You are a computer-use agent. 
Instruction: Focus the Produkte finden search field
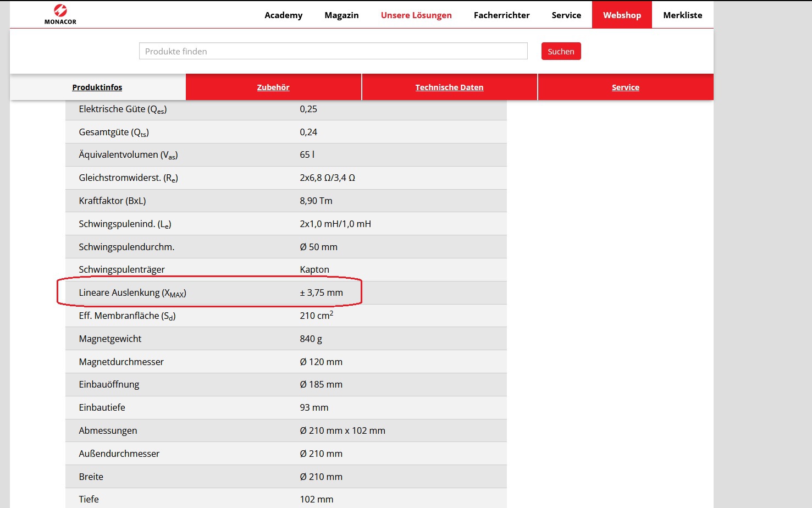click(x=333, y=51)
